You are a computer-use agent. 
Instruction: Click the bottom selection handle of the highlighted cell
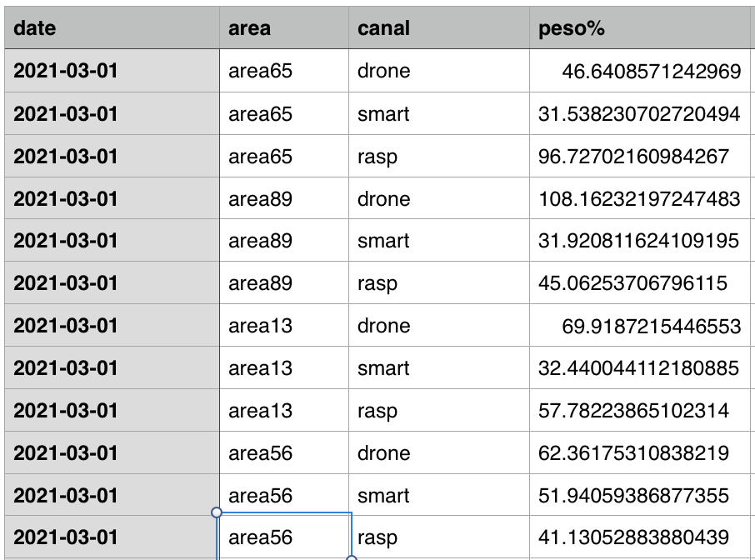tap(352, 559)
